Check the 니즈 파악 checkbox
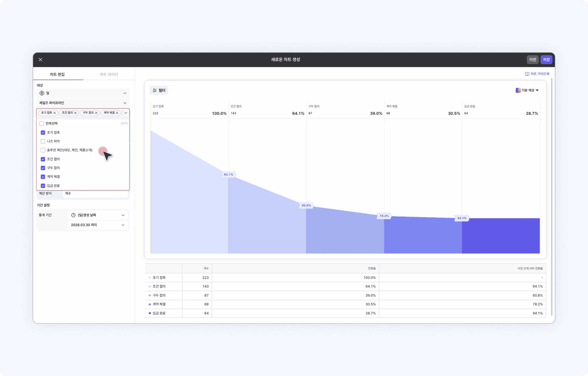The width and height of the screenshot is (588, 376). coord(43,141)
